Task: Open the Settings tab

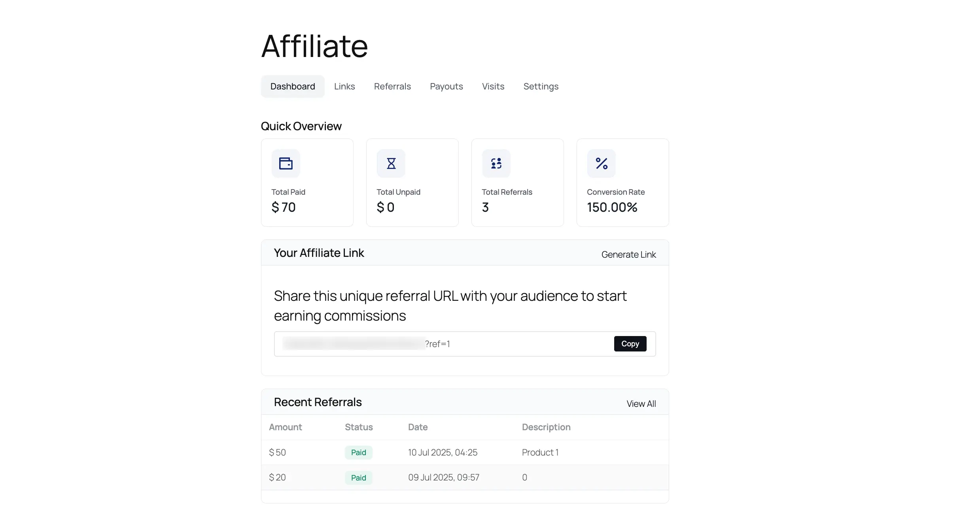Action: (x=541, y=86)
